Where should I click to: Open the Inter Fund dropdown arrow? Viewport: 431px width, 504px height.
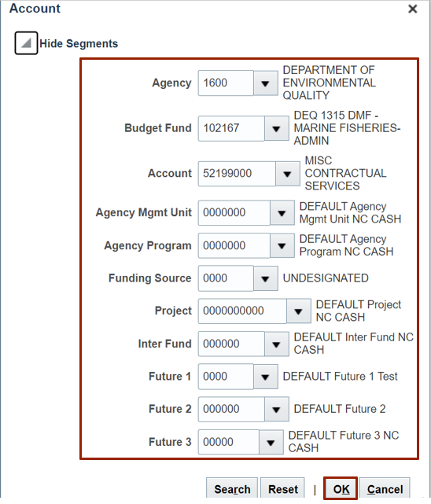point(276,344)
